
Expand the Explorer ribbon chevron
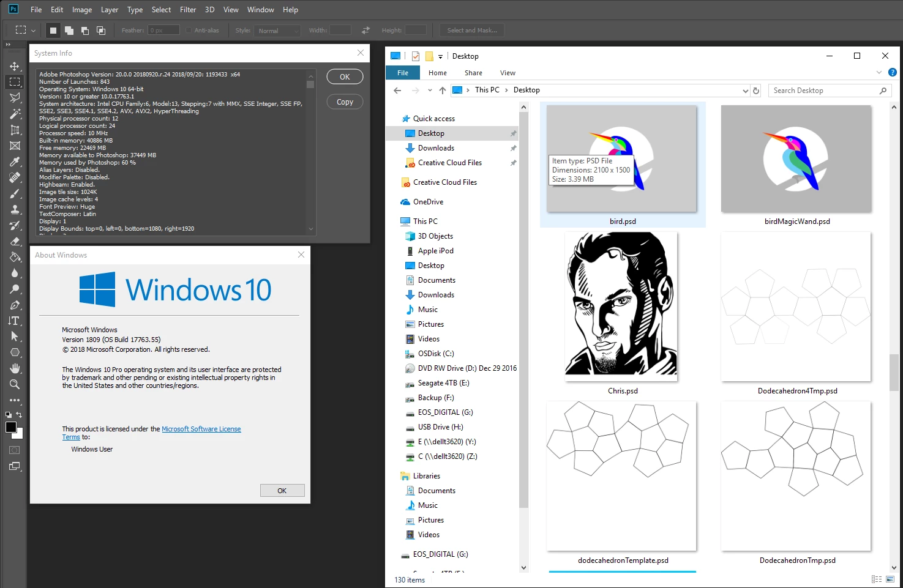(879, 72)
